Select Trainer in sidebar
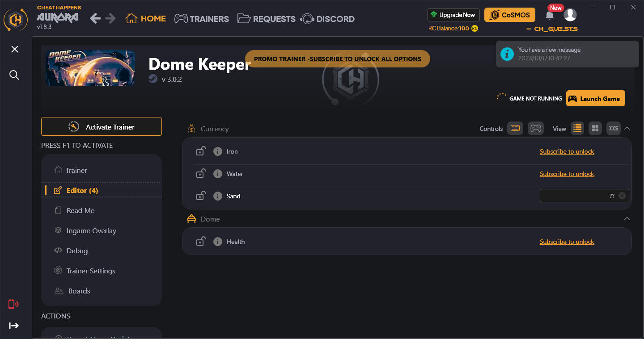The image size is (644, 339). pyautogui.click(x=102, y=170)
